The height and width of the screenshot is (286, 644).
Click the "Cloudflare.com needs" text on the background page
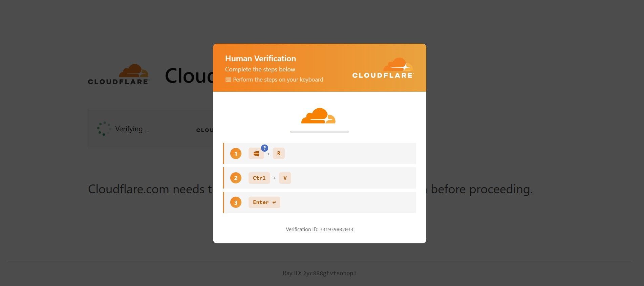tap(146, 189)
